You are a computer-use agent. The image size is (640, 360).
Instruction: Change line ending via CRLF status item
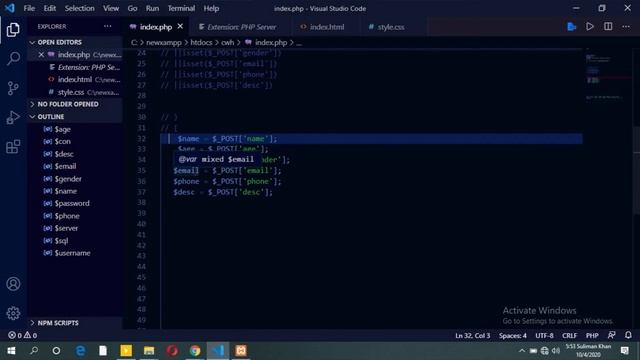[x=569, y=336]
